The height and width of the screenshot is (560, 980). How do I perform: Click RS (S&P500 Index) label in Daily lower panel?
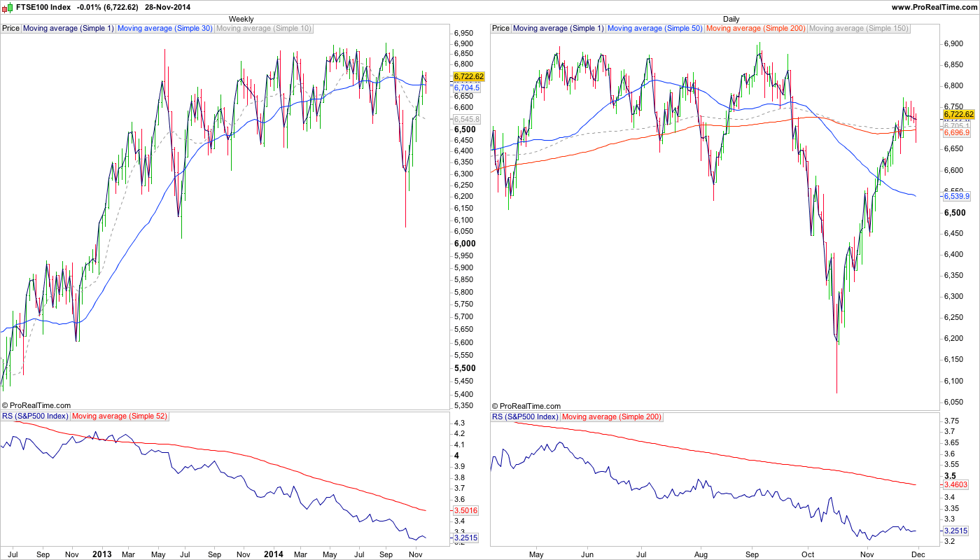click(525, 416)
